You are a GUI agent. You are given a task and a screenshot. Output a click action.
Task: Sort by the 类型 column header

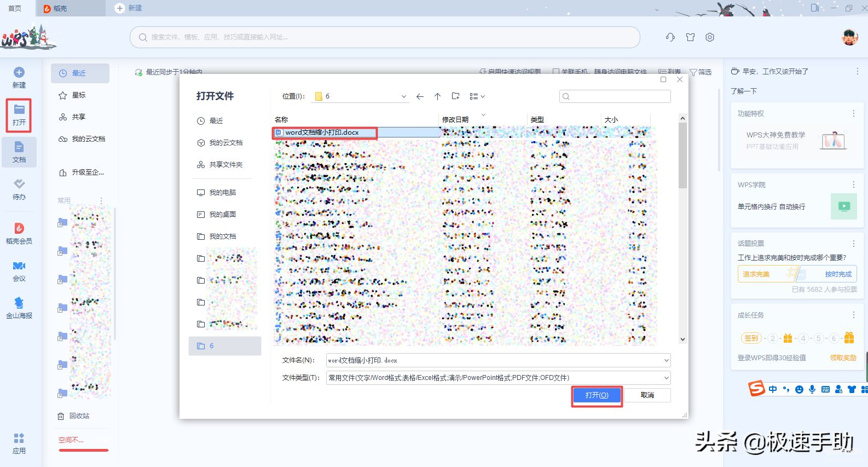[537, 119]
